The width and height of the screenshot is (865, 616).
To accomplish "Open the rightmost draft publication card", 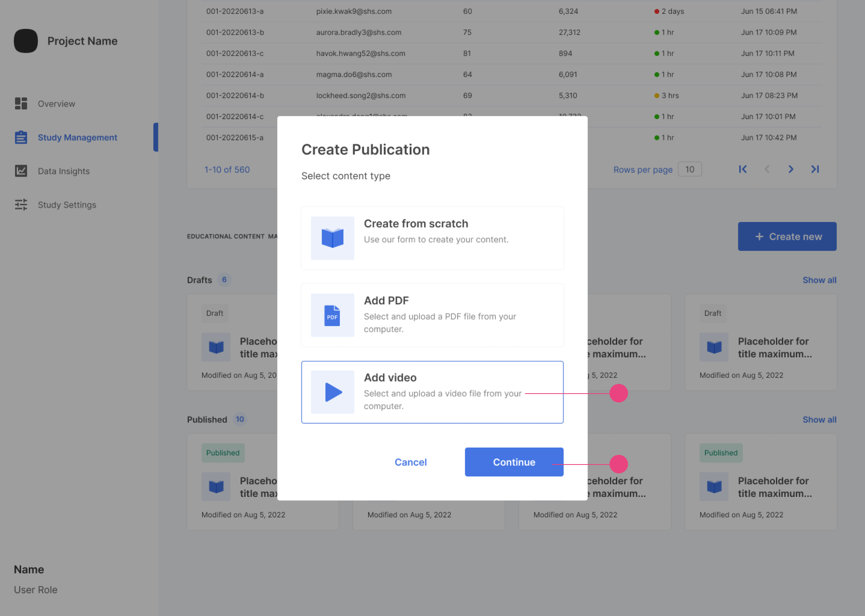I will tap(760, 342).
